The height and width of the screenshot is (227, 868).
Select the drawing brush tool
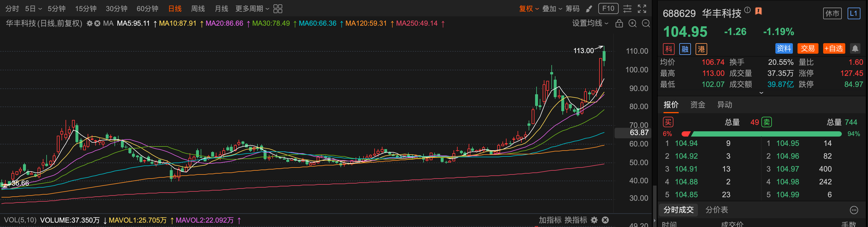coord(589,9)
